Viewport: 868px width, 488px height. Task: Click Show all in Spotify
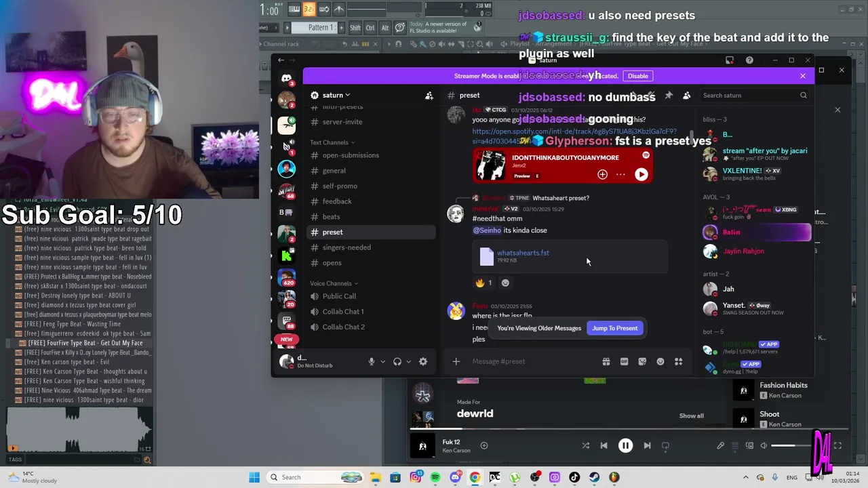point(692,416)
